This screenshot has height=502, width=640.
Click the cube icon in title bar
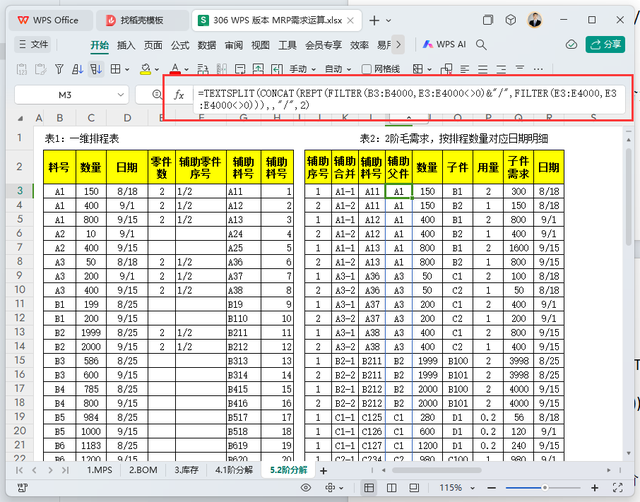511,20
